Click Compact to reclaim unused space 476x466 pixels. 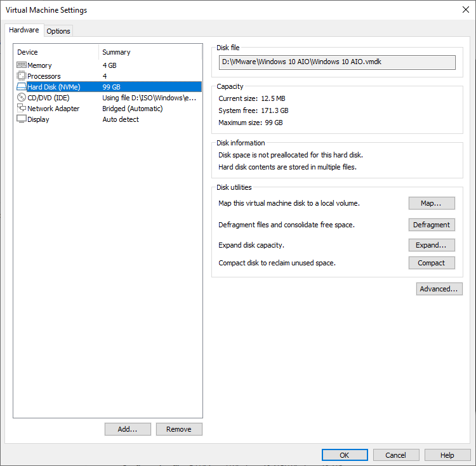(432, 263)
